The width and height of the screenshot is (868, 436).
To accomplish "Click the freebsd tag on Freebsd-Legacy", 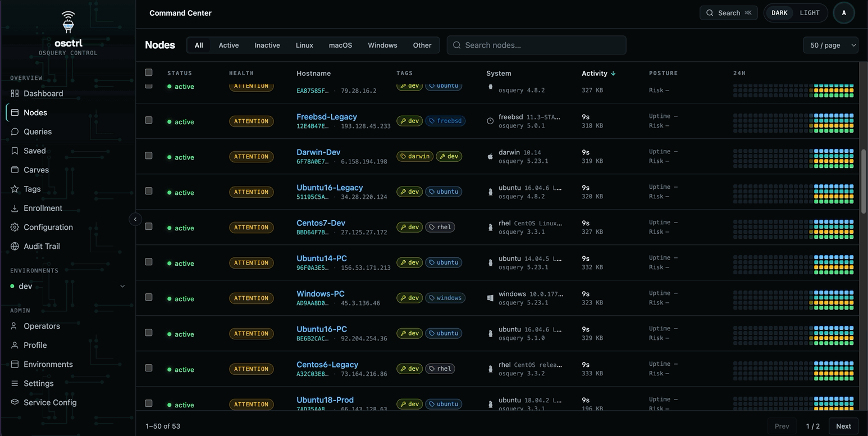I will 445,121.
